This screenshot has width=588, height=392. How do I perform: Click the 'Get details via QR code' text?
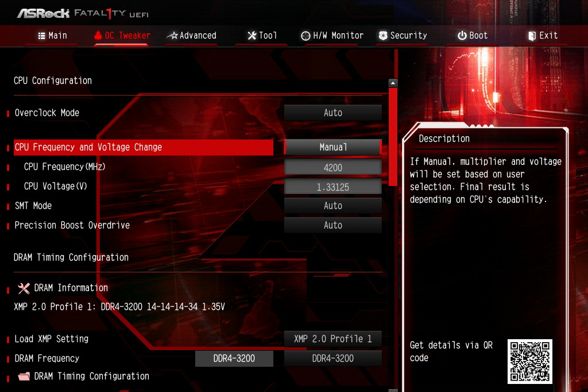pyautogui.click(x=451, y=351)
